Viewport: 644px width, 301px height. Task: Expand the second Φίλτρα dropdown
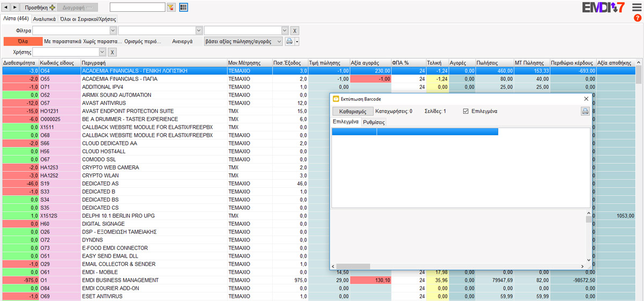click(199, 31)
